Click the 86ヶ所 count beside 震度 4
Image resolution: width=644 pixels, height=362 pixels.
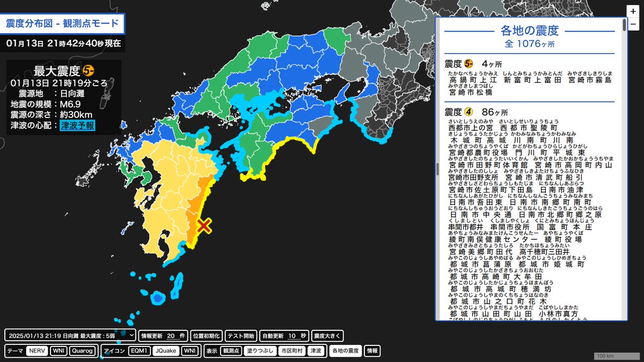pos(495,113)
